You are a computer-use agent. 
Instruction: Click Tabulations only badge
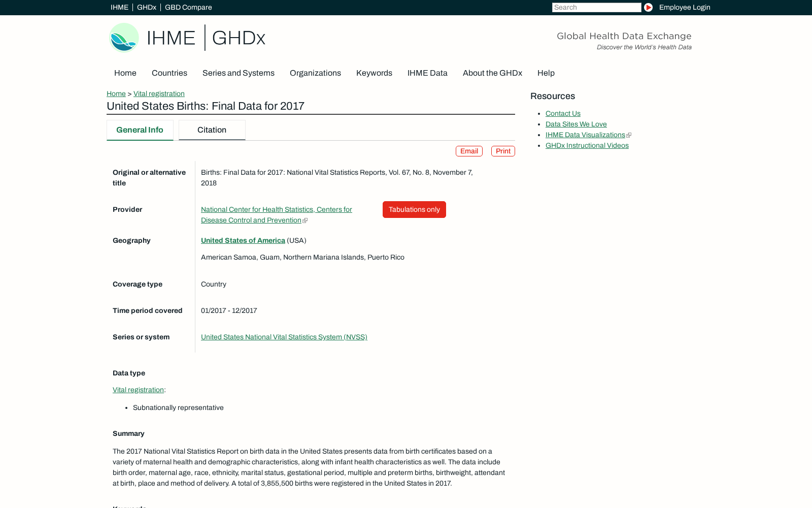[x=414, y=209]
